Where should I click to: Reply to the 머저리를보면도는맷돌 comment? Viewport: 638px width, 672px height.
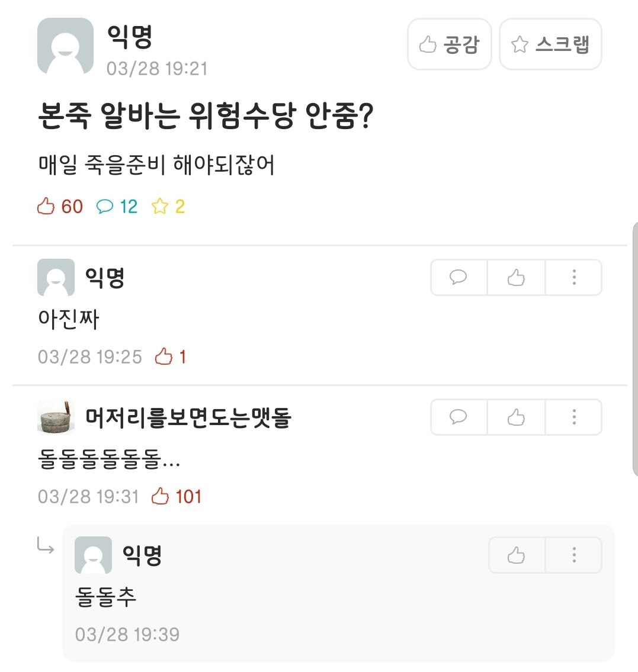point(459,417)
